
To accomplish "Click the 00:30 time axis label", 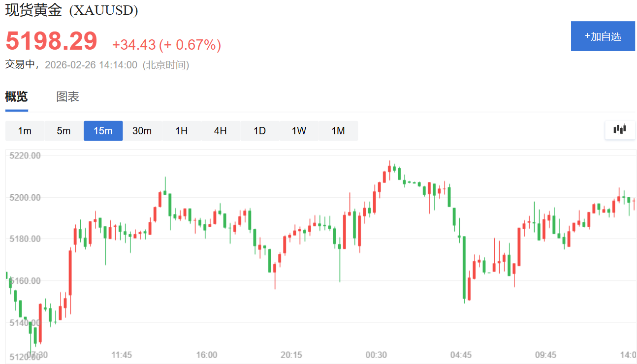I will [376, 355].
